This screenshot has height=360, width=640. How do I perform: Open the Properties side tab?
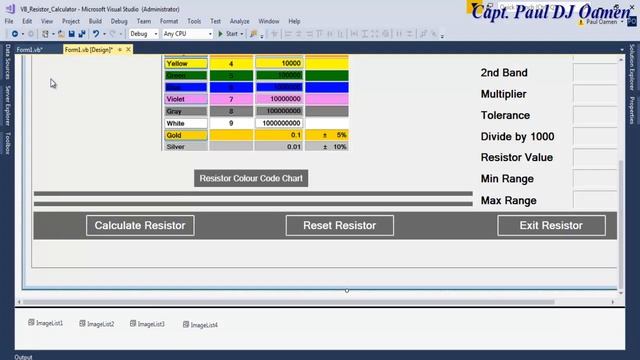[632, 110]
